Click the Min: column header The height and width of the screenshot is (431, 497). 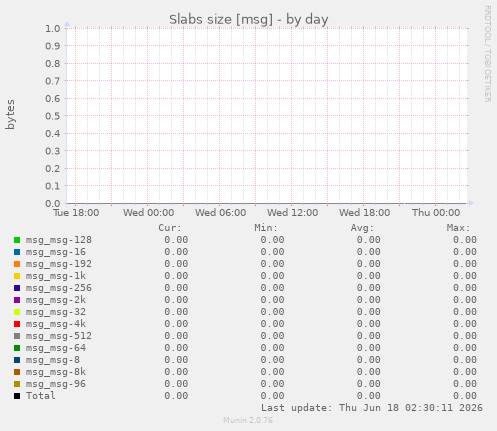266,228
